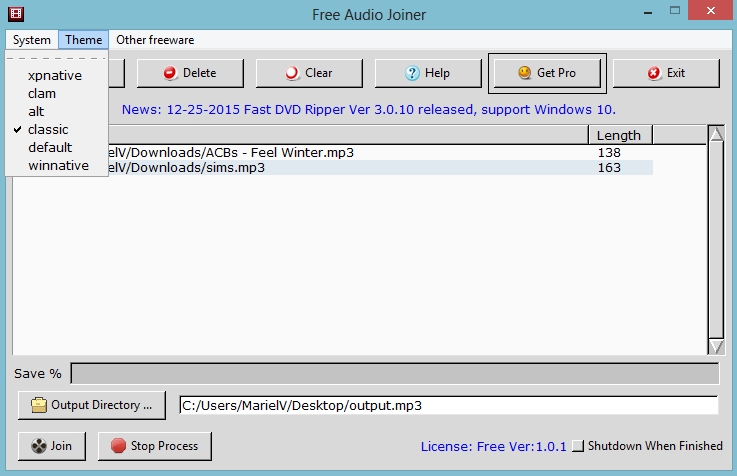
Task: Open the Other freeware menu
Action: (x=155, y=40)
